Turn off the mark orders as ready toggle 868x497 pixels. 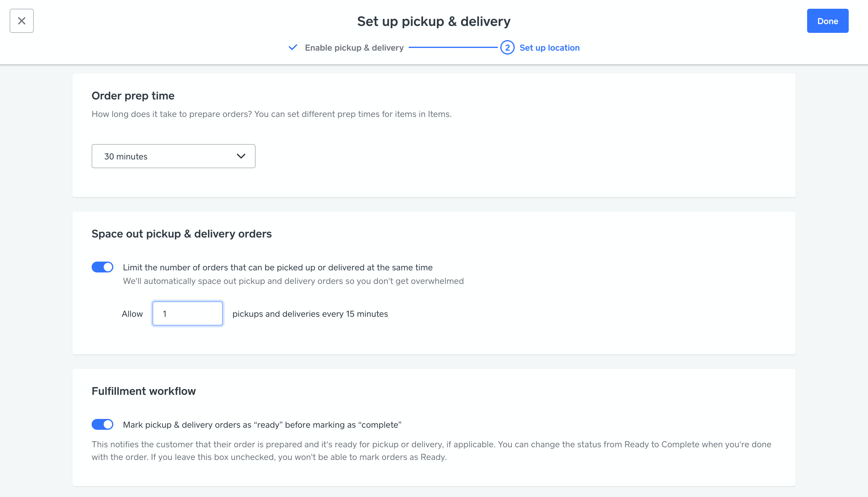tap(102, 425)
